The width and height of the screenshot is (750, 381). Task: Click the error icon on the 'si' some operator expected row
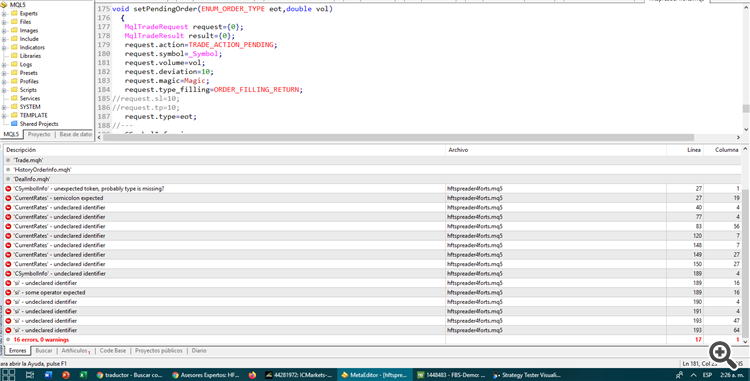8,293
